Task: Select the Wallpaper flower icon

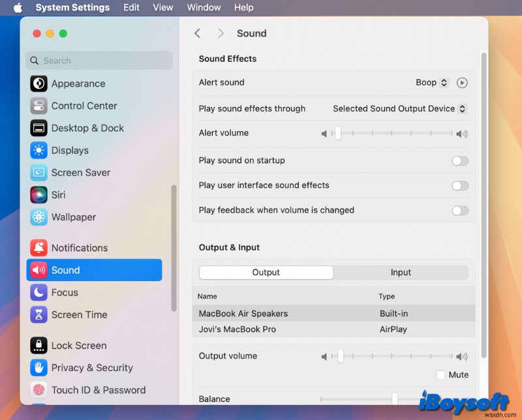Action: [38, 217]
